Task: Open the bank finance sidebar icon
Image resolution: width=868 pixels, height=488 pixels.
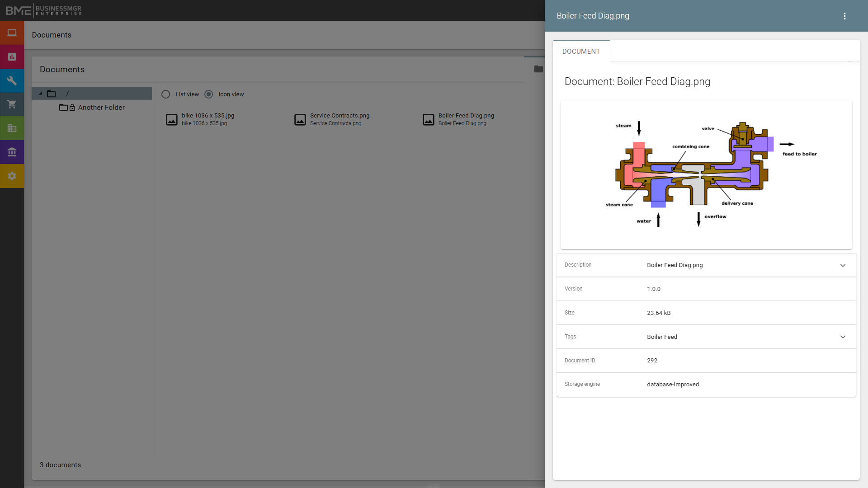Action: click(12, 152)
